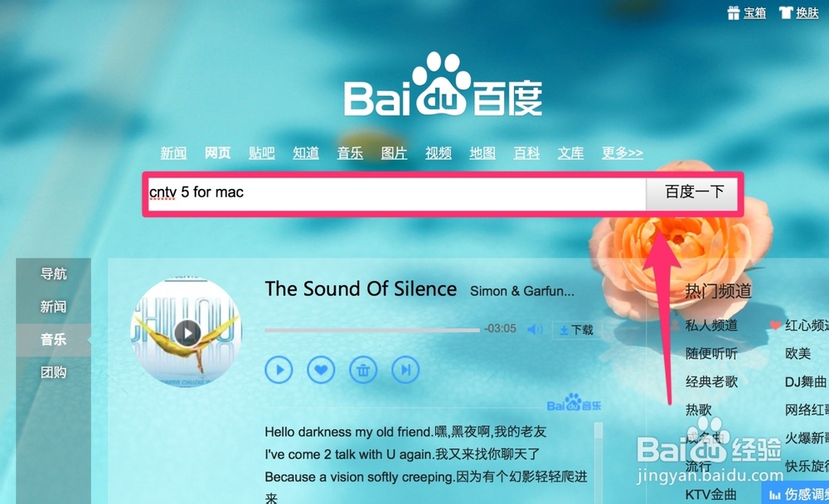Image resolution: width=829 pixels, height=504 pixels.
Task: Favorite the song with heart icon
Action: point(321,370)
